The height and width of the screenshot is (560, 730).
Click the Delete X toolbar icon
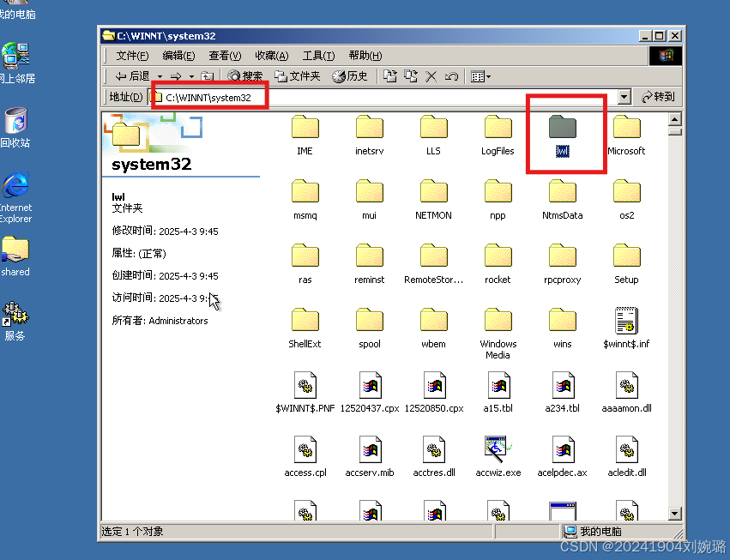[431, 76]
